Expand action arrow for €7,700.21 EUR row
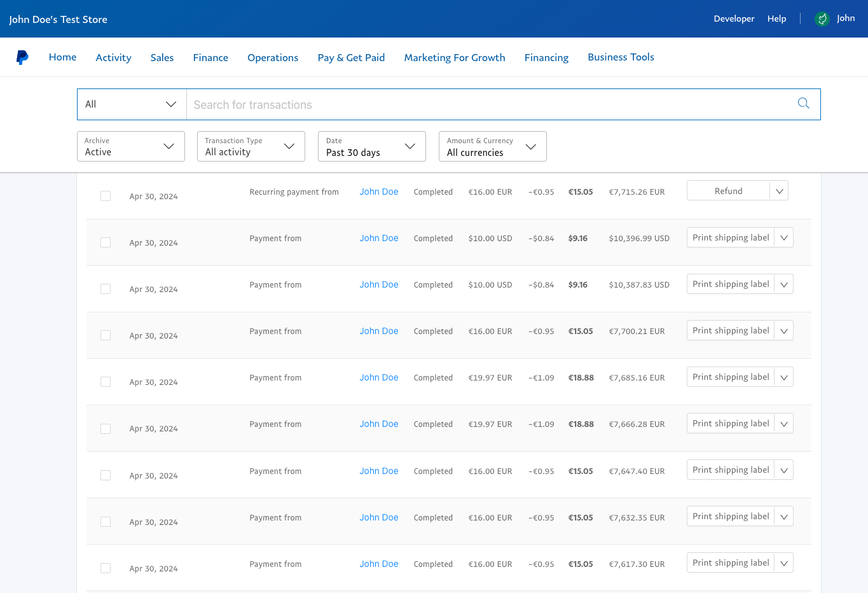Viewport: 868px width, 593px height. click(784, 331)
